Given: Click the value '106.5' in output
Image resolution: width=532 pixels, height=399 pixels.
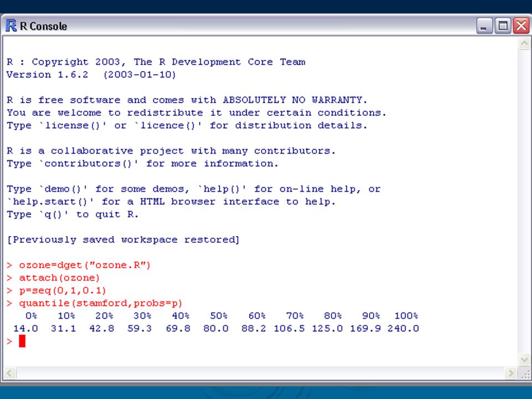Looking at the screenshot, I should click(289, 329).
